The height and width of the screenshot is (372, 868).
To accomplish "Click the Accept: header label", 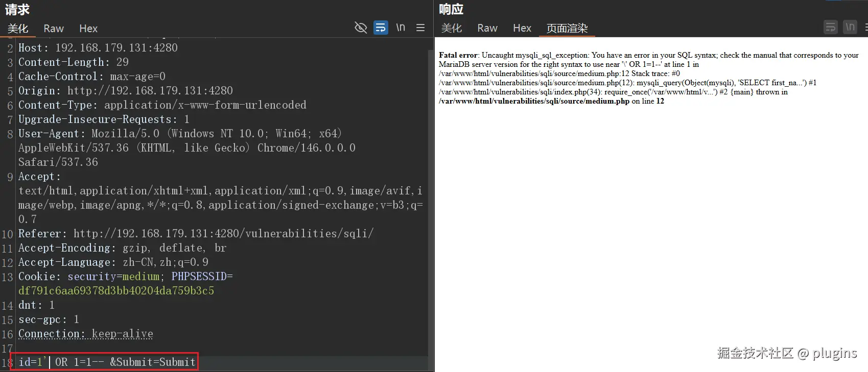I will point(40,177).
